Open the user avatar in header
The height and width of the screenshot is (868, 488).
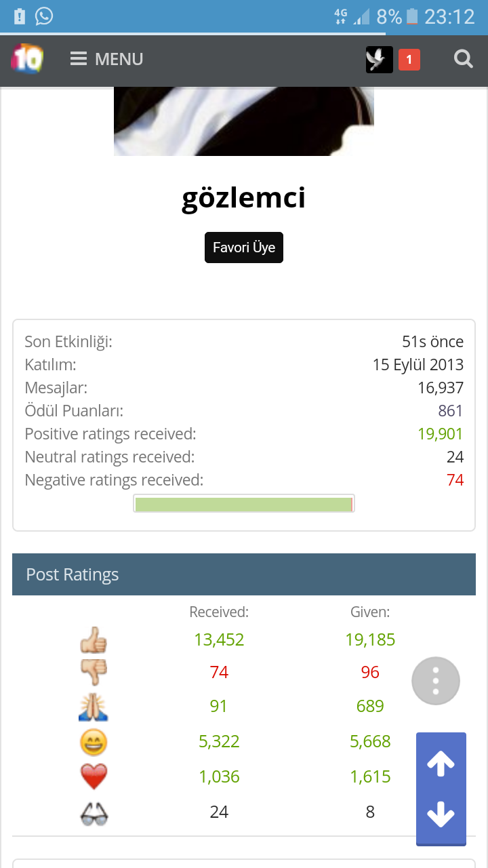point(379,60)
